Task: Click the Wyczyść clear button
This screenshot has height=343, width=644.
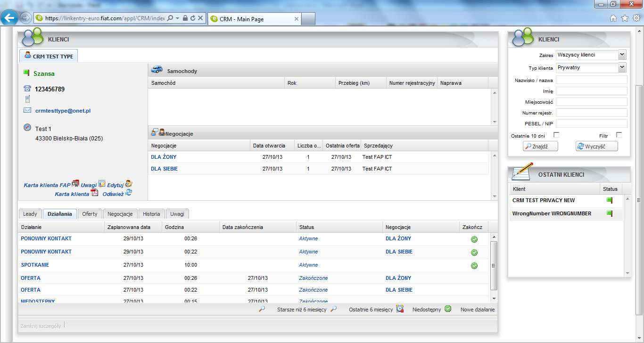Action: (x=596, y=147)
